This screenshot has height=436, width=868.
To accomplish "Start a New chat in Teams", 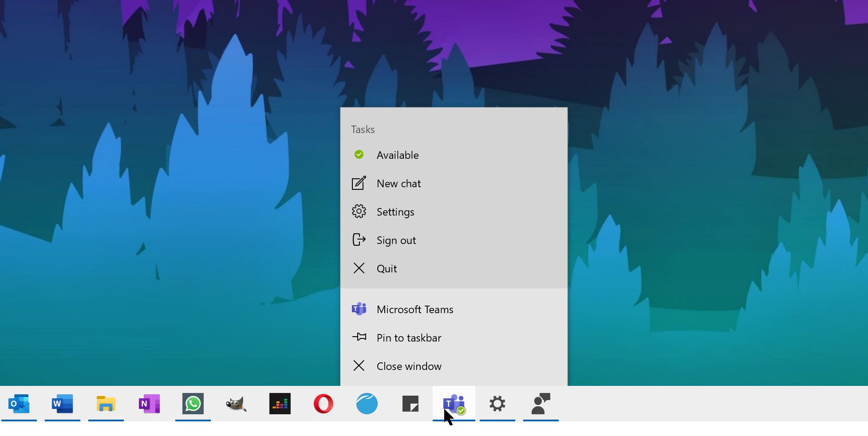I will tap(398, 183).
